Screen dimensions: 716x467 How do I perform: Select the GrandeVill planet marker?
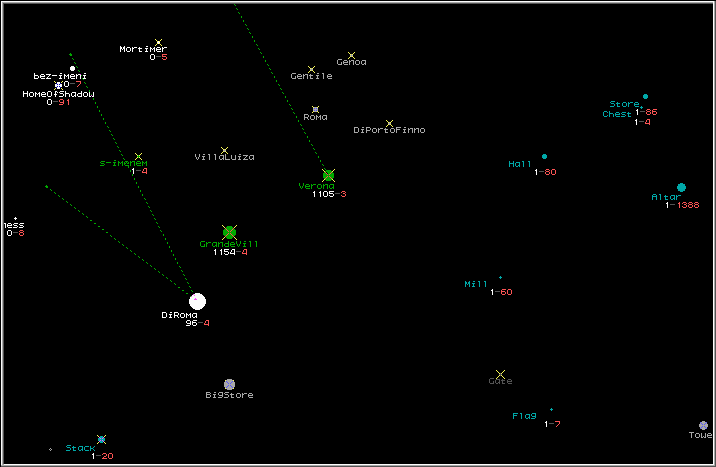pyautogui.click(x=229, y=232)
